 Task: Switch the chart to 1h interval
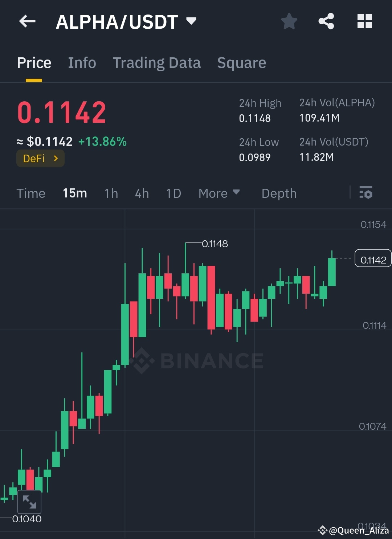(x=111, y=193)
